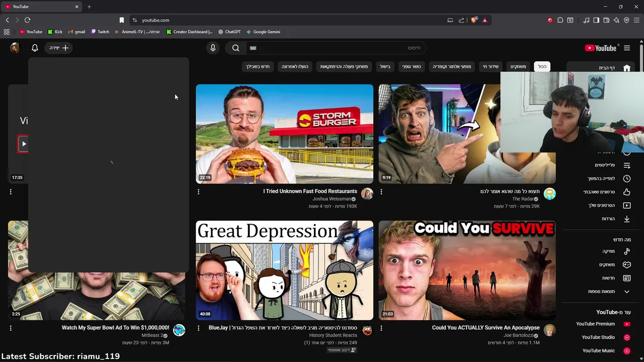Screen dimensions: 644x362
Task: Start voice search with microphone icon
Action: pyautogui.click(x=213, y=48)
